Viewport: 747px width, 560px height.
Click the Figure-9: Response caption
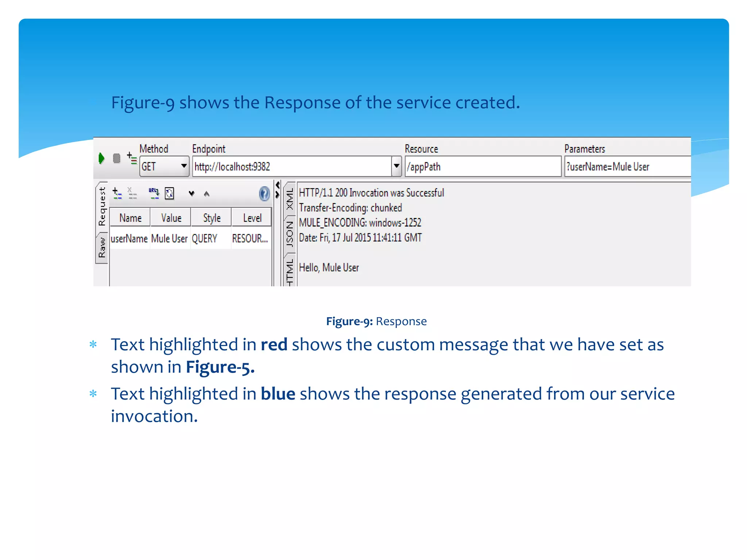click(376, 321)
